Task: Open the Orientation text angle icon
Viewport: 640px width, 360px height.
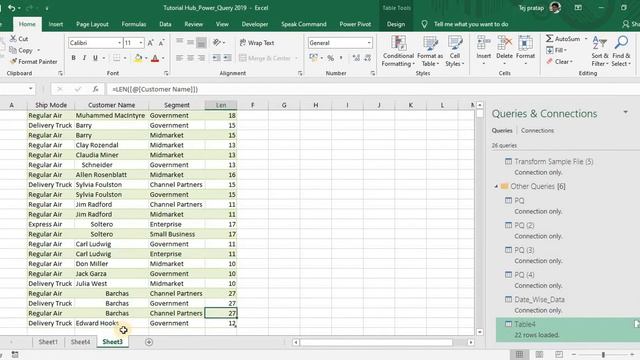Action: point(217,42)
